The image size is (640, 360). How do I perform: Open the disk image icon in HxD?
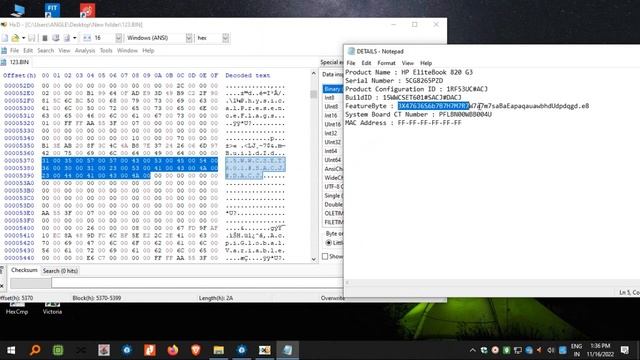coord(67,38)
